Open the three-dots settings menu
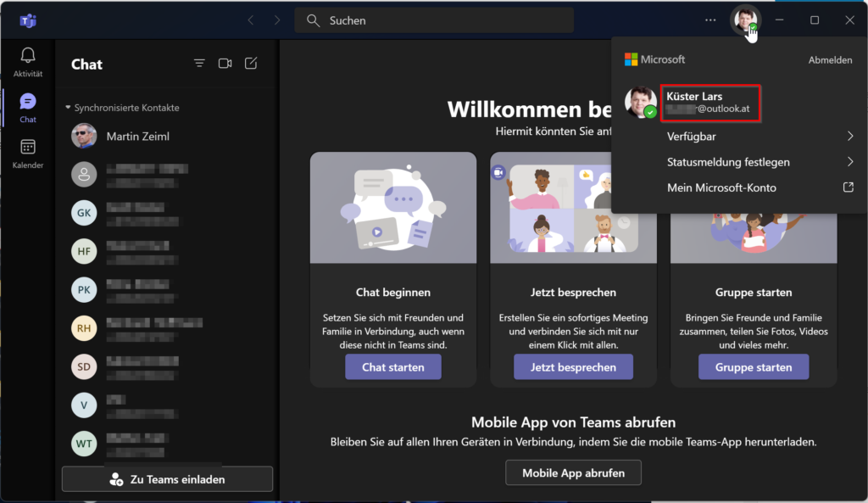Image resolution: width=868 pixels, height=503 pixels. 710,20
